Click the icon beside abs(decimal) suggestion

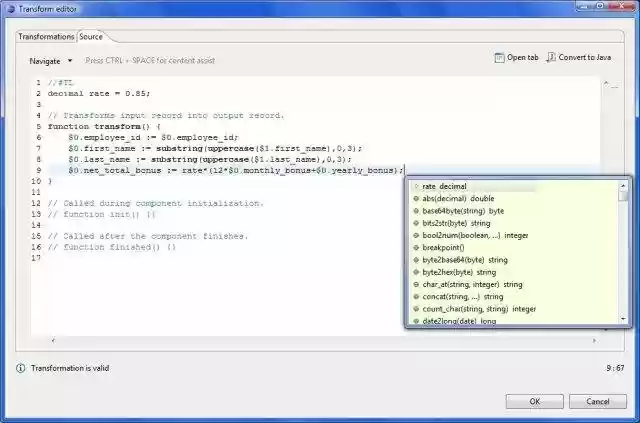pyautogui.click(x=416, y=198)
